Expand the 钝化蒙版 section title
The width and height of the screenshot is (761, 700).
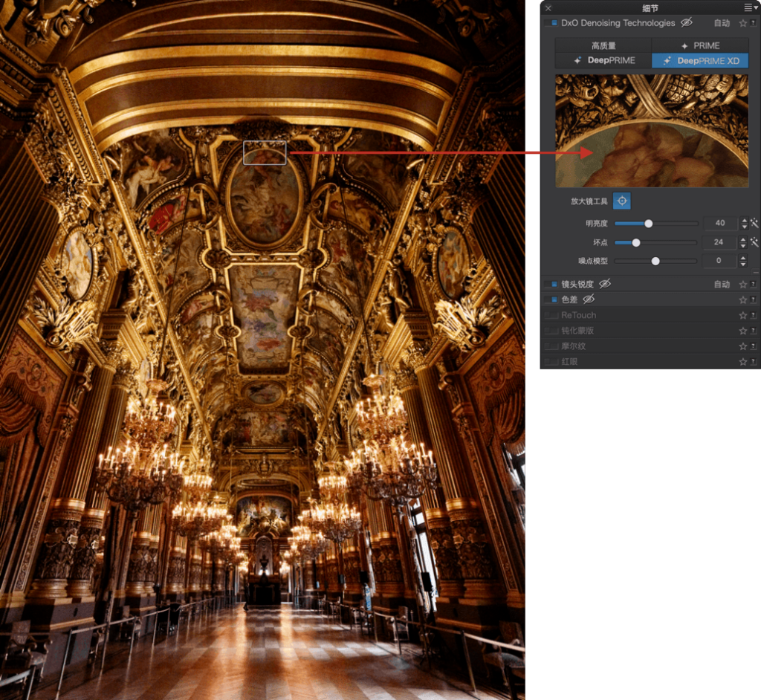pyautogui.click(x=577, y=331)
